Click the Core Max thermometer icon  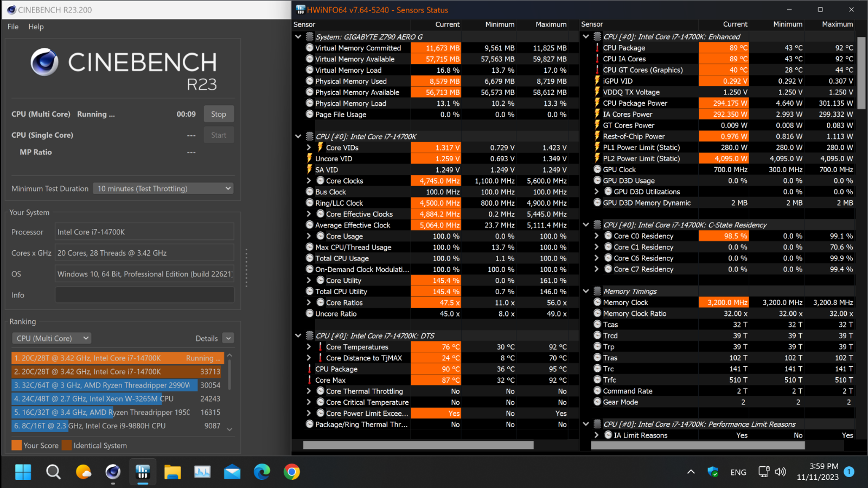[310, 380]
